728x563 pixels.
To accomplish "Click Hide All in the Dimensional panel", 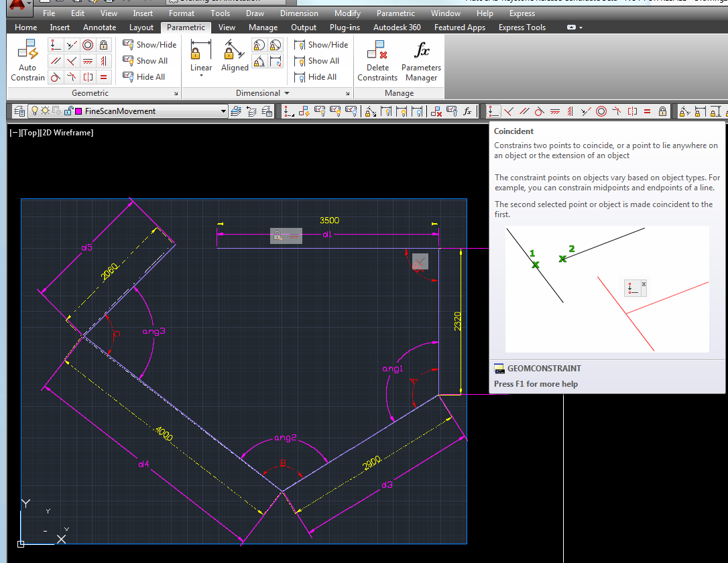I will tap(318, 76).
